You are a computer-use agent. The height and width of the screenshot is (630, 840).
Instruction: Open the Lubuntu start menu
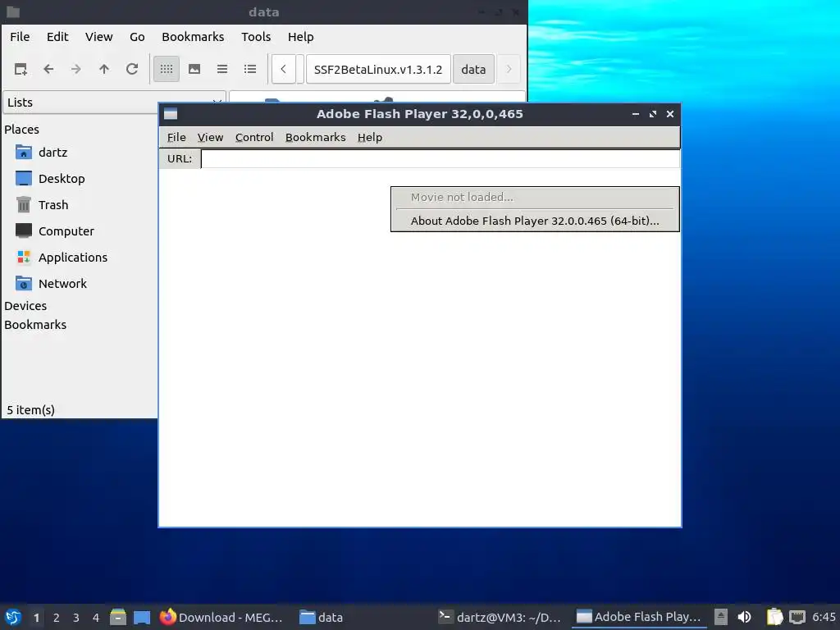pyautogui.click(x=13, y=617)
